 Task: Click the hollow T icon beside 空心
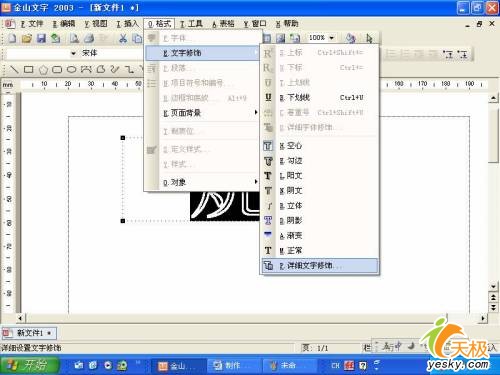point(268,146)
